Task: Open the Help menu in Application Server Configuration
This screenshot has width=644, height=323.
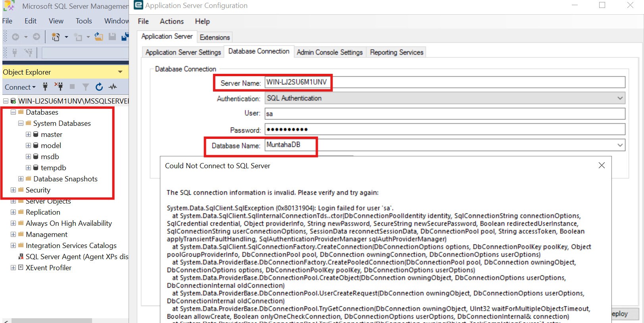Action: point(202,21)
